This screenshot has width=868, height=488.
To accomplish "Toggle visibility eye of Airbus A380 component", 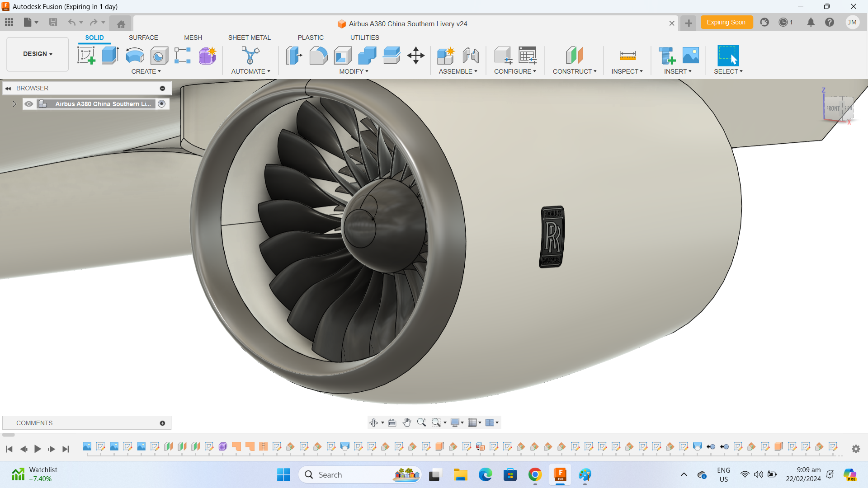I will 29,104.
